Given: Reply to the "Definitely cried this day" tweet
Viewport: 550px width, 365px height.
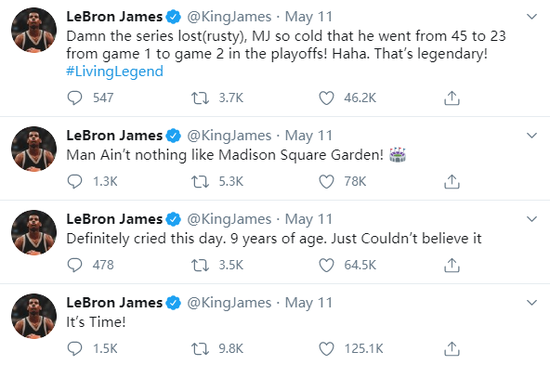Looking at the screenshot, I should pos(74,265).
